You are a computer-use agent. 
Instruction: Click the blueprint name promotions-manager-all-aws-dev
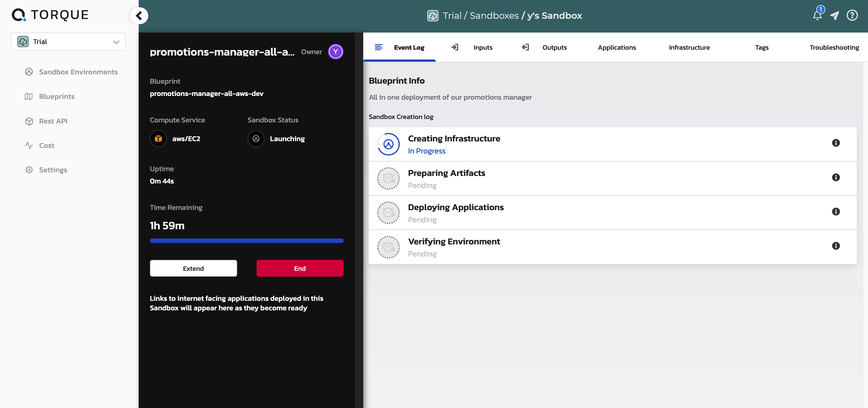tap(207, 93)
